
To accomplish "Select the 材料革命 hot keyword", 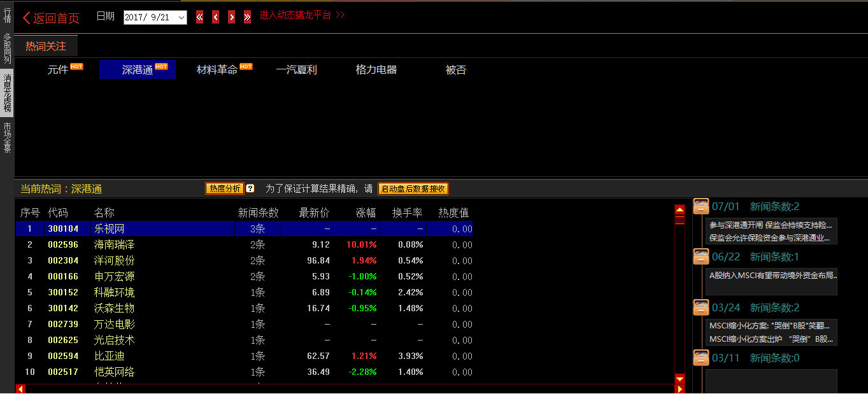I will coord(217,70).
